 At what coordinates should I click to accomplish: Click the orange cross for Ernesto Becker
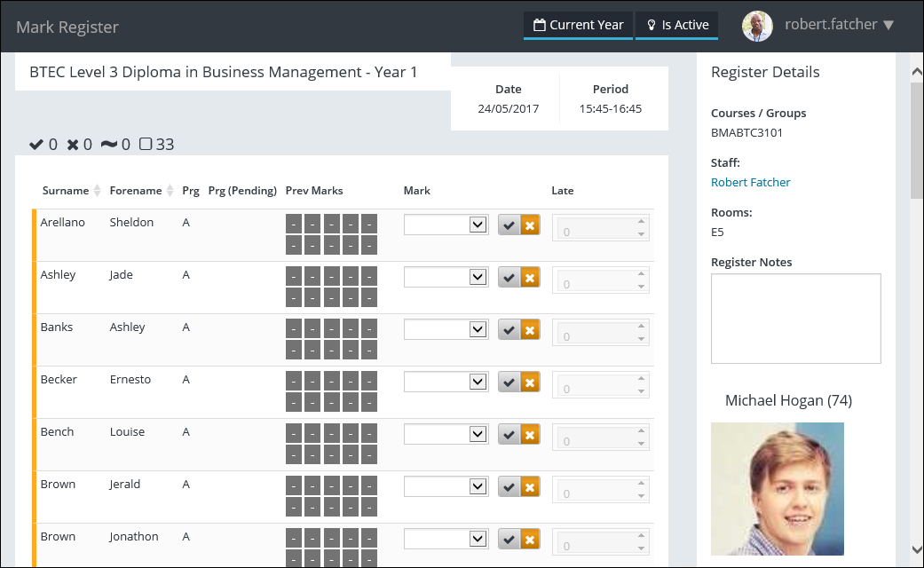(530, 383)
